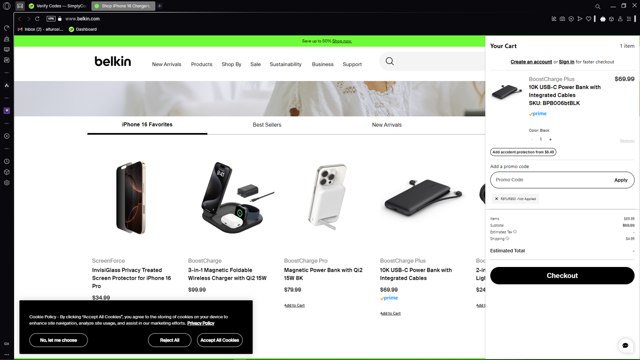Add Magnetic Power Bank Qi2 to cart

click(294, 306)
